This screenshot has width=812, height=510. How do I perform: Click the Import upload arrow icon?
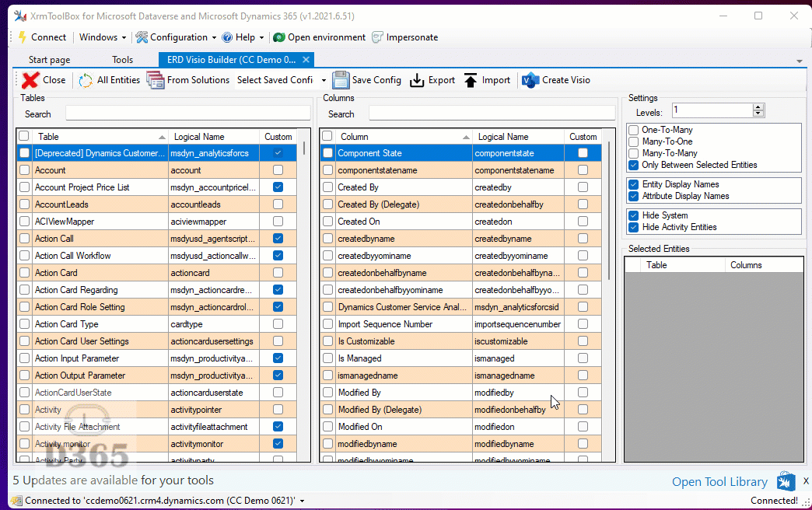[x=471, y=80]
